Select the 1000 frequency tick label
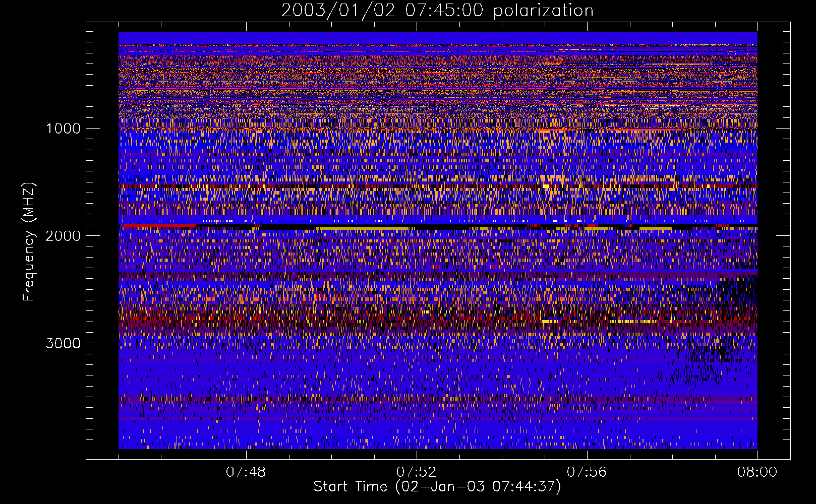Image resolution: width=816 pixels, height=504 pixels. [x=63, y=129]
